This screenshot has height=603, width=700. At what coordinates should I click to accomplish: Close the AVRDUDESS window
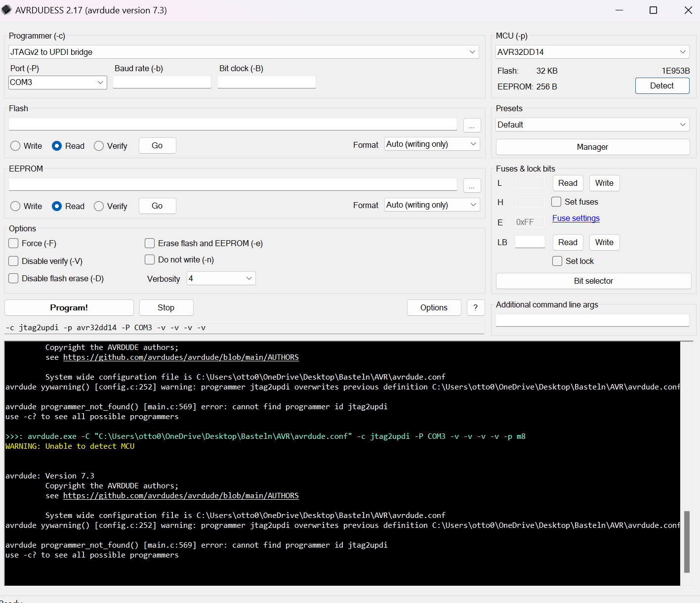(x=688, y=10)
